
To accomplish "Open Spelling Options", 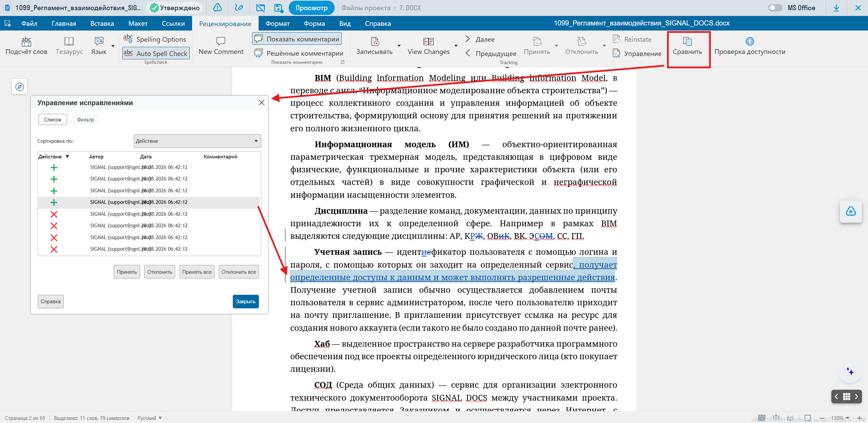I will click(x=155, y=39).
